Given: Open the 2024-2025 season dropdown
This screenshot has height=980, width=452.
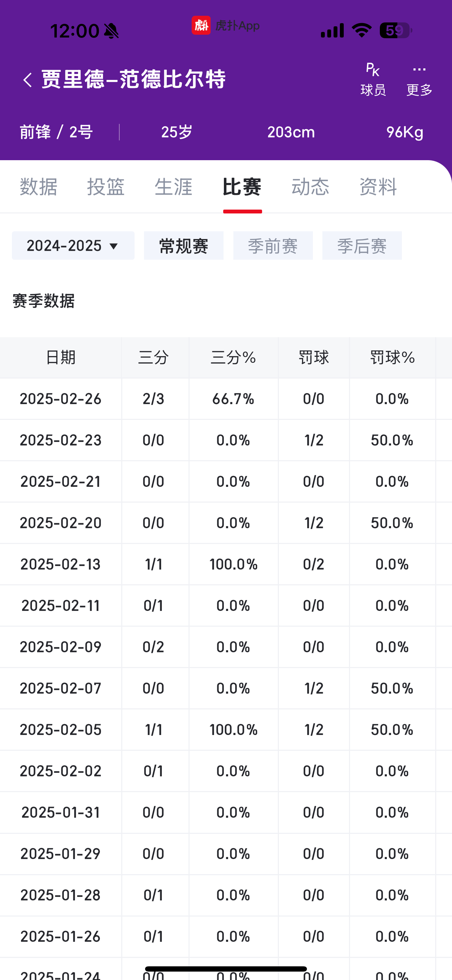Looking at the screenshot, I should (73, 245).
